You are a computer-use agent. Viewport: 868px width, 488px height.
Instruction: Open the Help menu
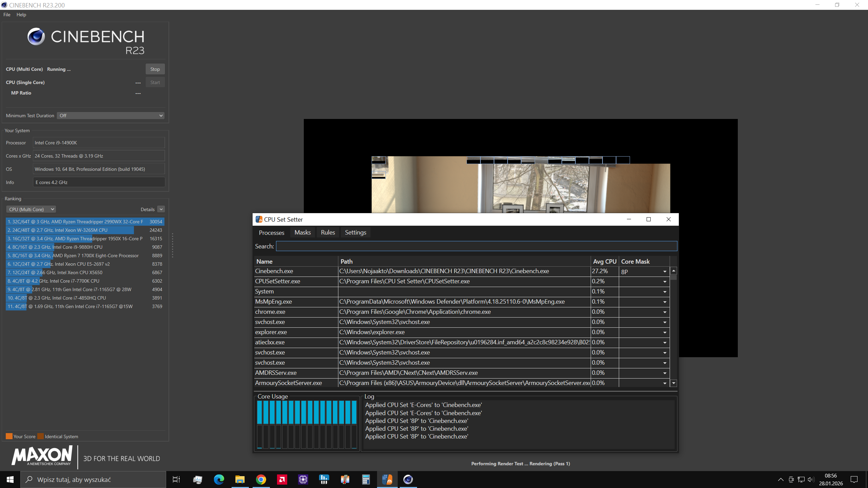tap(21, 15)
